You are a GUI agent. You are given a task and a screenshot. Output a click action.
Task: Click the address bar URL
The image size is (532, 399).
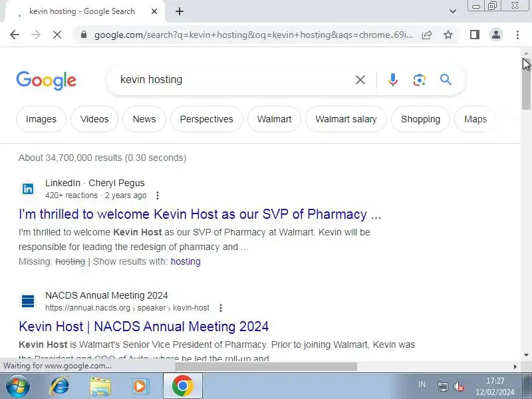coord(254,35)
